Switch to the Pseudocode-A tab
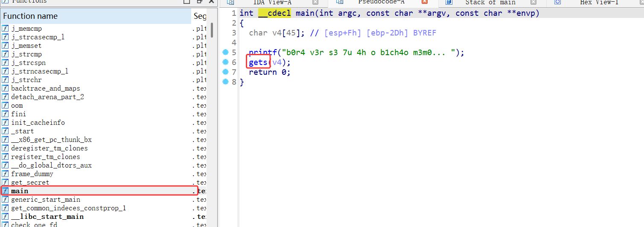644x227 pixels. pos(381,3)
